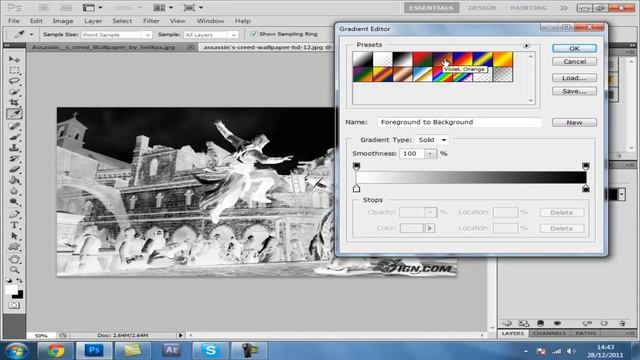
Task: Open the Image menu
Action: pos(62,21)
